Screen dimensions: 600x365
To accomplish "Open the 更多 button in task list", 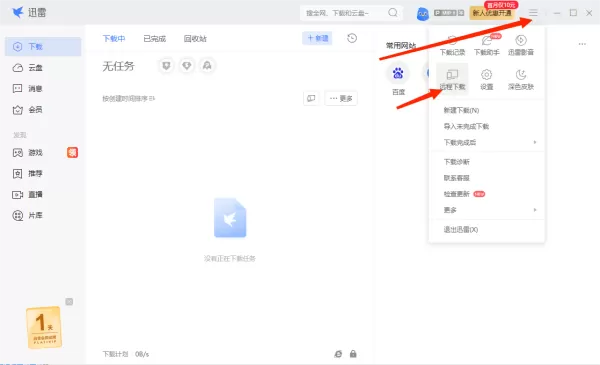I will pyautogui.click(x=341, y=98).
